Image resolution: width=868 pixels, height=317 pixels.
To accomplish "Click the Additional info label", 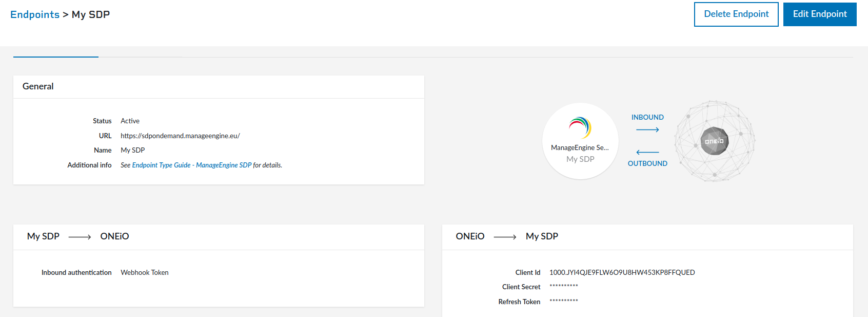I will point(89,165).
